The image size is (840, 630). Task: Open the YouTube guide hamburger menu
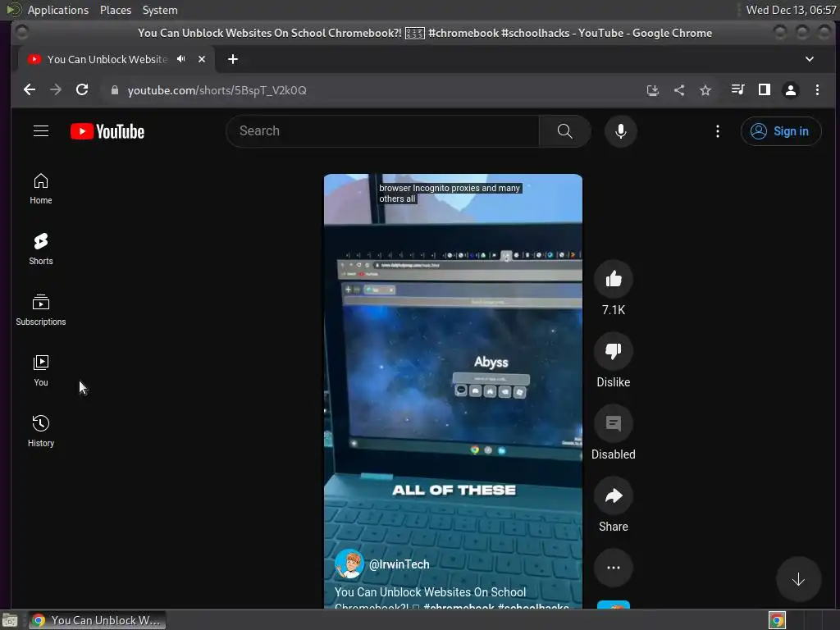(x=41, y=130)
